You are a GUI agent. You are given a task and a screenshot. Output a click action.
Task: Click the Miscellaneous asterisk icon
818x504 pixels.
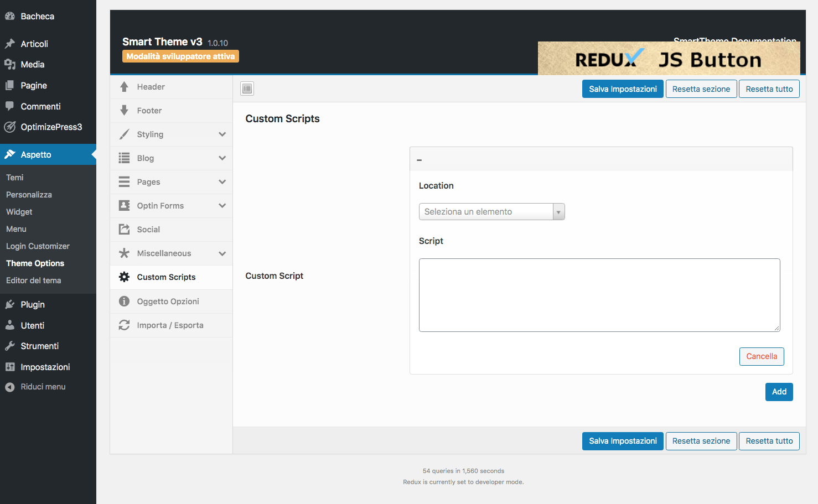tap(124, 253)
